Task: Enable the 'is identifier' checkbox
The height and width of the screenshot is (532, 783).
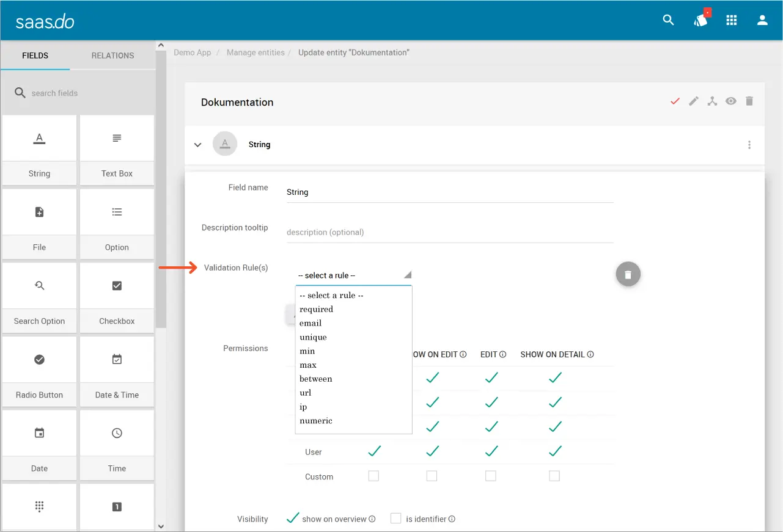Action: [396, 519]
